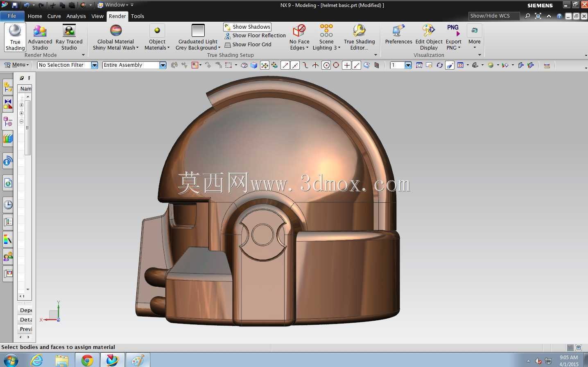Click Edit Object Display
588x367 pixels.
(429, 37)
